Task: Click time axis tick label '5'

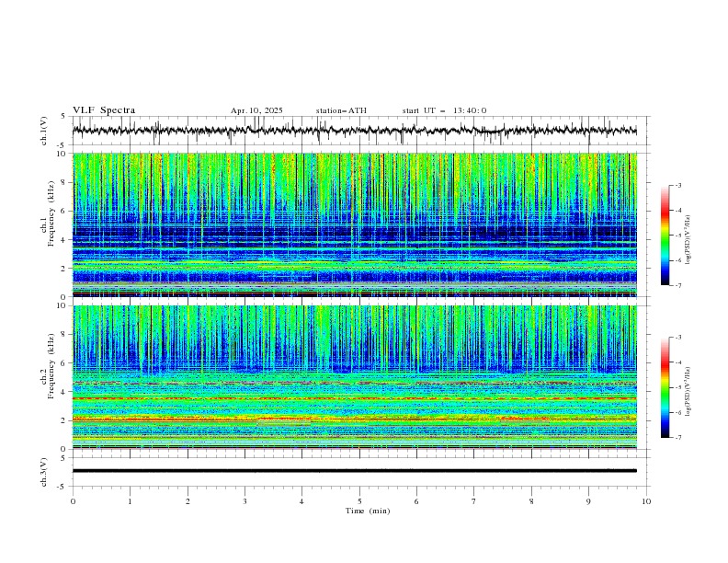Action: click(359, 501)
